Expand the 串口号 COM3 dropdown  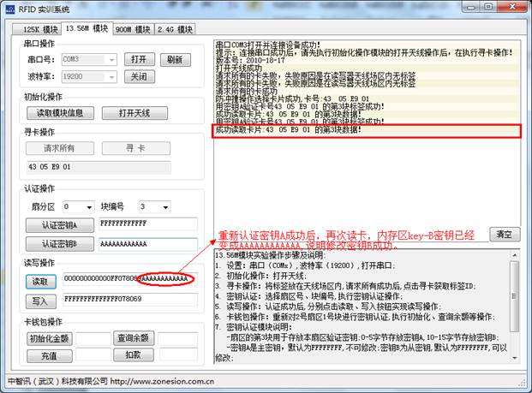point(90,60)
